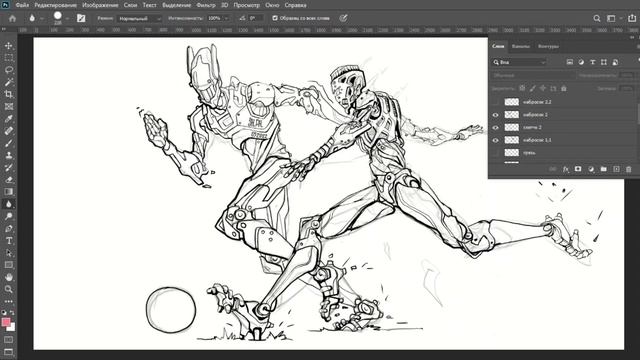Toggle type layer filter
The image size is (640, 360).
point(592,62)
